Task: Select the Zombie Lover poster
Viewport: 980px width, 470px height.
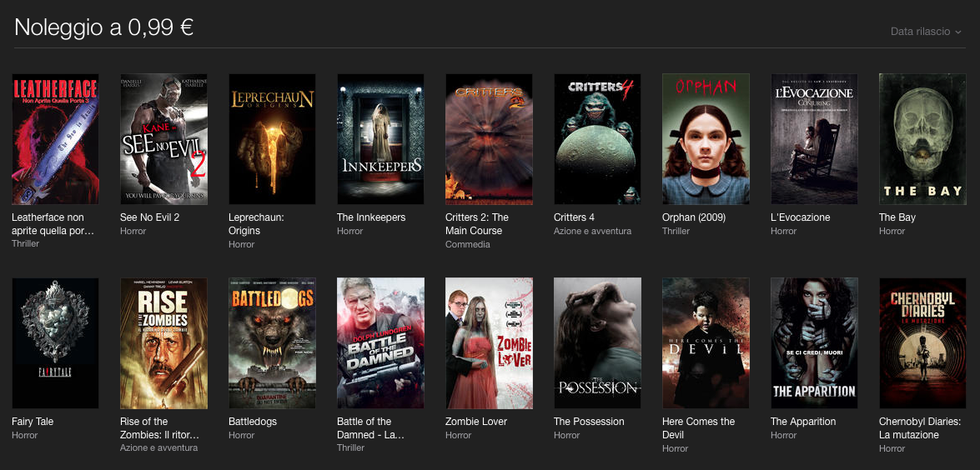Action: 489,343
